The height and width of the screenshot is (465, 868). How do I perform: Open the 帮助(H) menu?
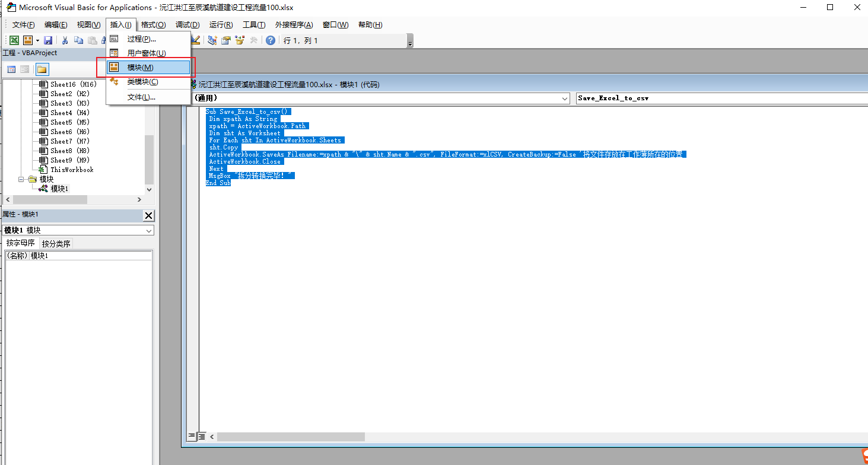[370, 25]
